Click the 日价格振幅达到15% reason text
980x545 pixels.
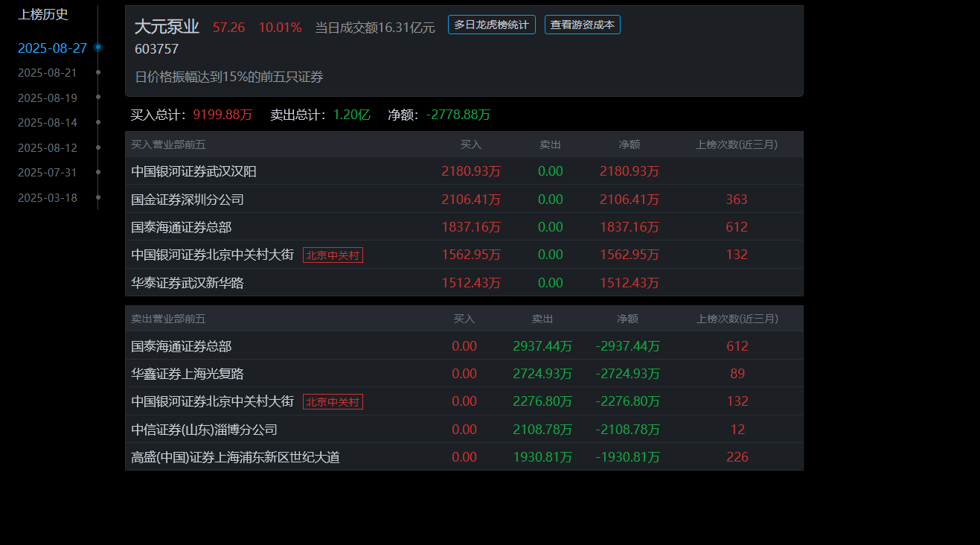pos(229,77)
